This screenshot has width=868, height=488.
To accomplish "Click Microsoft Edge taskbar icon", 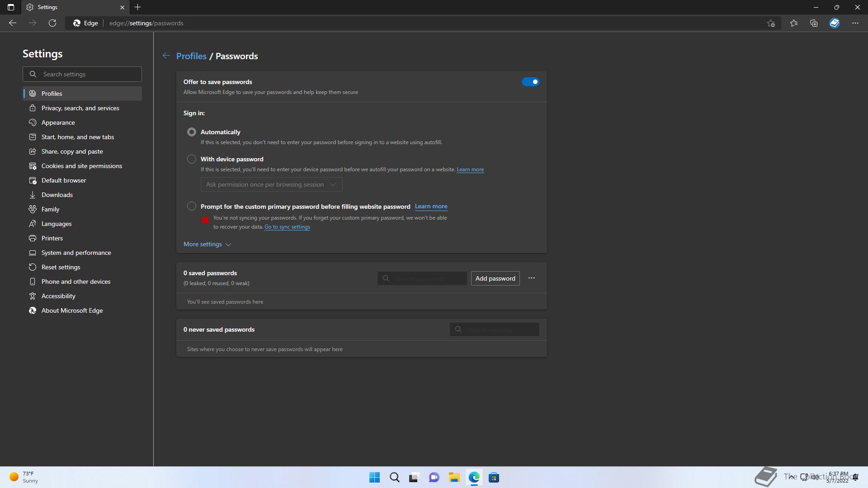I will coord(474,478).
